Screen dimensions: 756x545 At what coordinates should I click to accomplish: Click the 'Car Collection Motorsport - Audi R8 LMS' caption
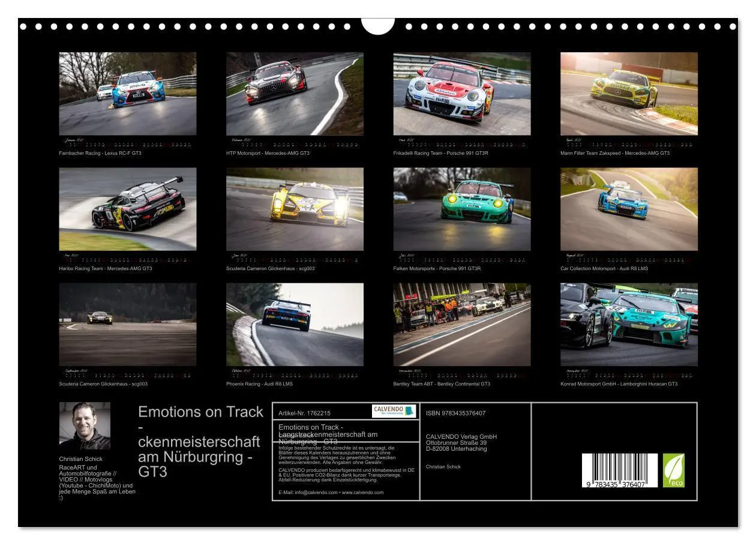point(605,268)
